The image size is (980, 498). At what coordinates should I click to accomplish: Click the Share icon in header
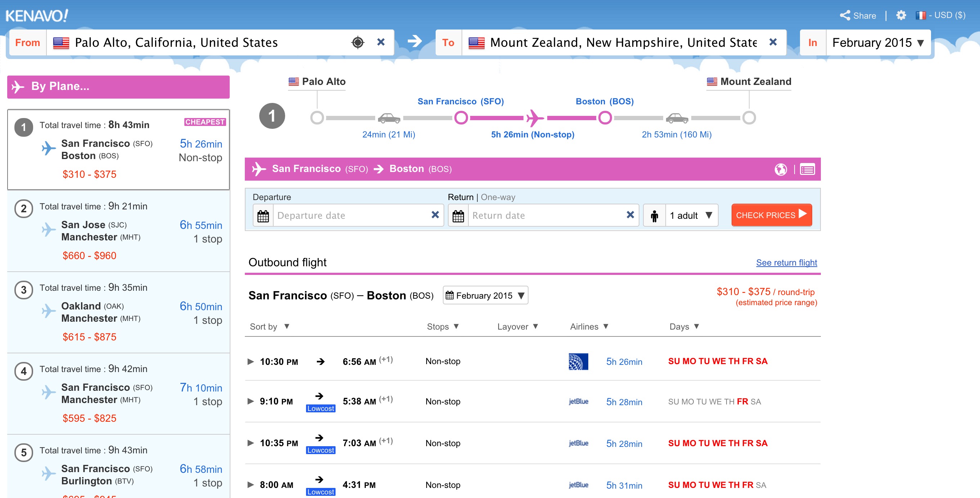tap(845, 15)
